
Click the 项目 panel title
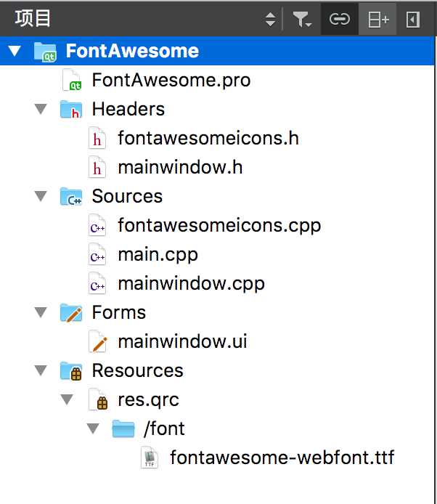pos(33,18)
